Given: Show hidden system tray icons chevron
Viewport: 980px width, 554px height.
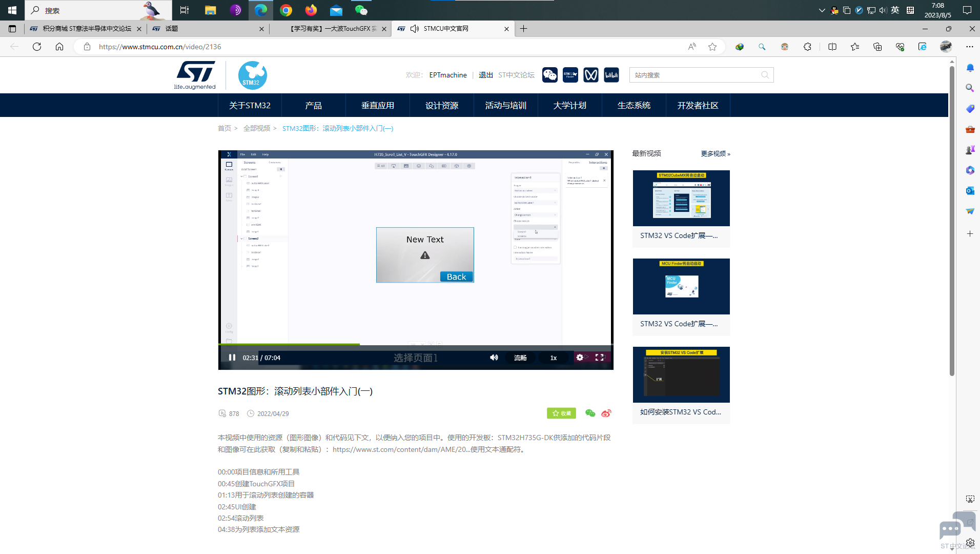Looking at the screenshot, I should [x=822, y=10].
